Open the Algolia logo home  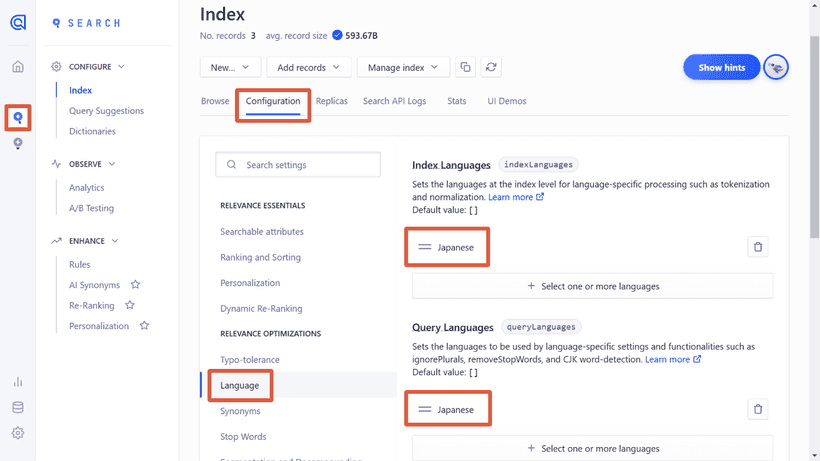18,22
